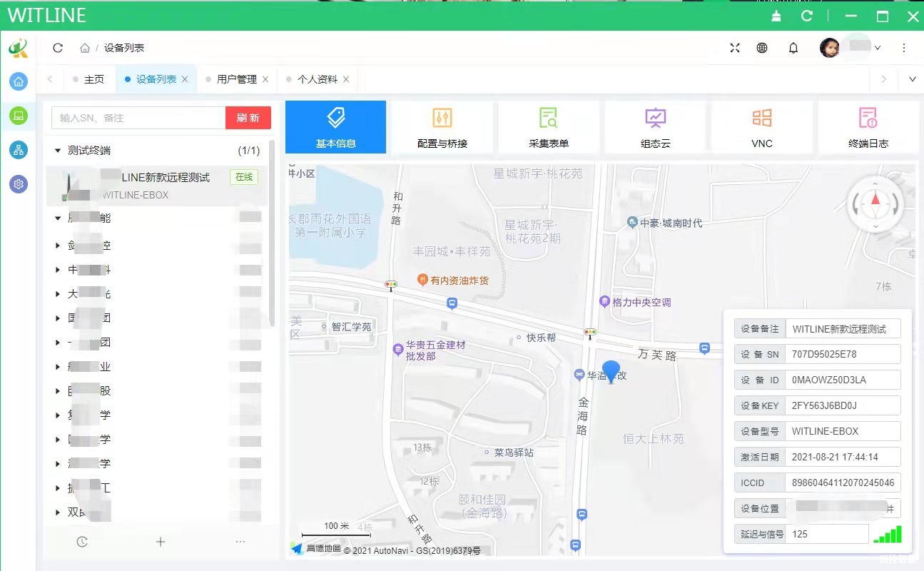Switch to the 主页 tab

click(x=93, y=79)
